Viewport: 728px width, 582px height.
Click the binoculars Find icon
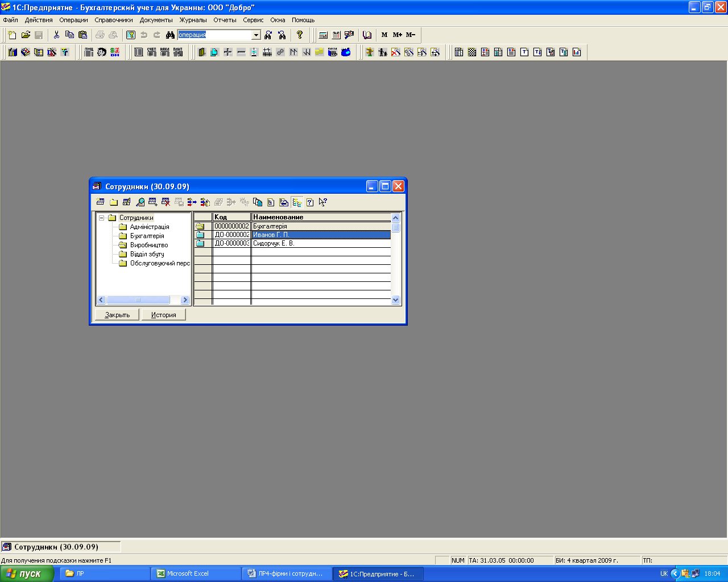(170, 35)
